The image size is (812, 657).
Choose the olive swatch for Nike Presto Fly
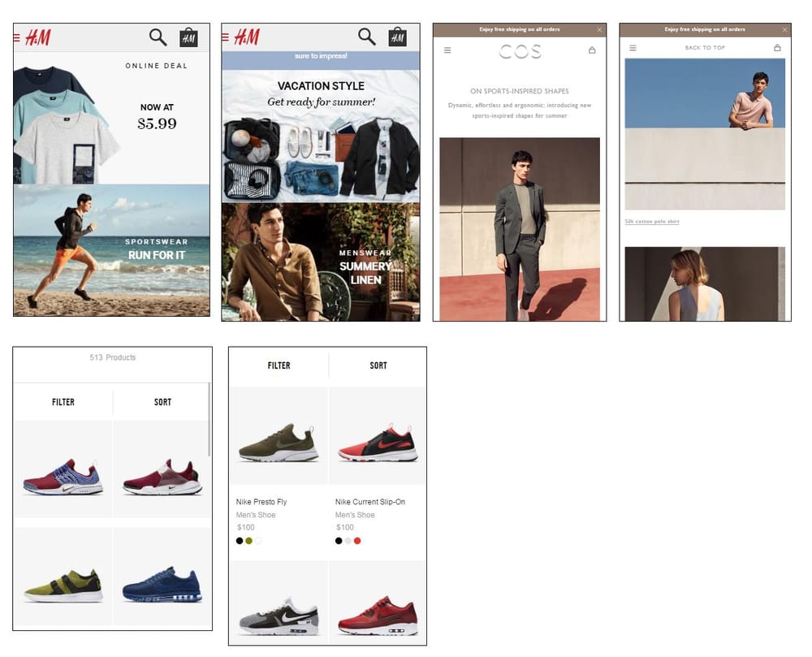pyautogui.click(x=248, y=541)
